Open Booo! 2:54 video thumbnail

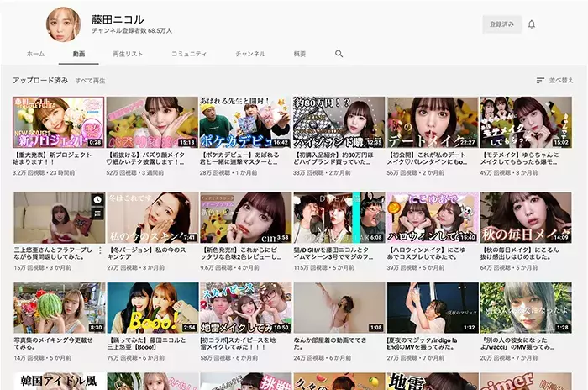click(x=153, y=308)
